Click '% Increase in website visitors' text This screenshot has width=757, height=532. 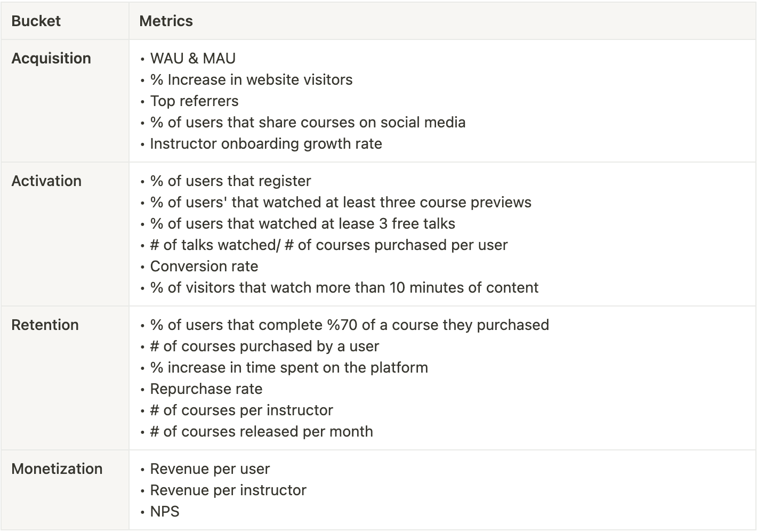pos(251,80)
